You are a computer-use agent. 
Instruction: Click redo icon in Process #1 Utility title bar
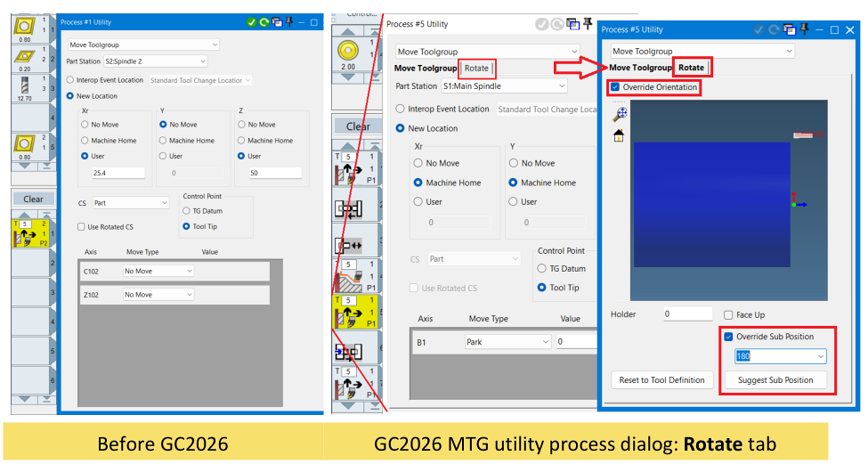point(264,22)
